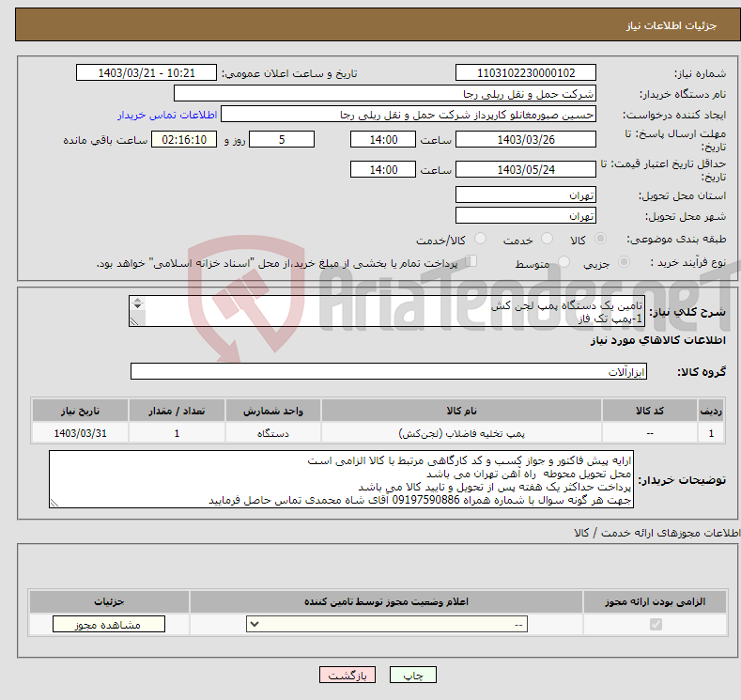Screen dimensions: 741x700
Task: Click the response deadline time 14:00 field
Action: tap(383, 139)
